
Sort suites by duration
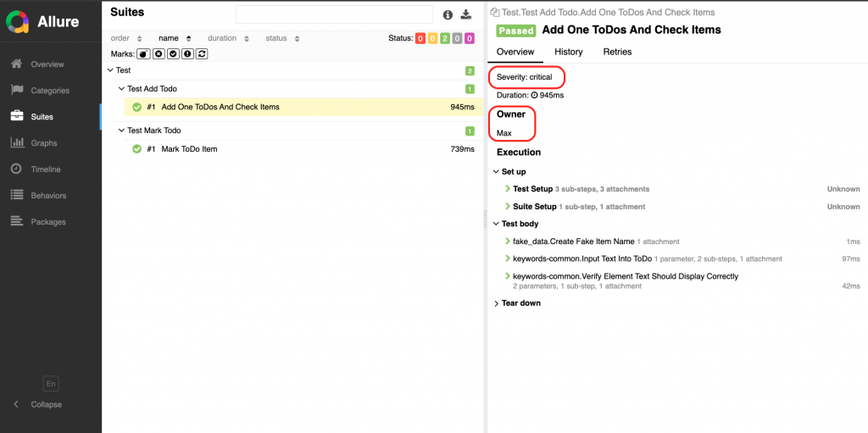(228, 38)
